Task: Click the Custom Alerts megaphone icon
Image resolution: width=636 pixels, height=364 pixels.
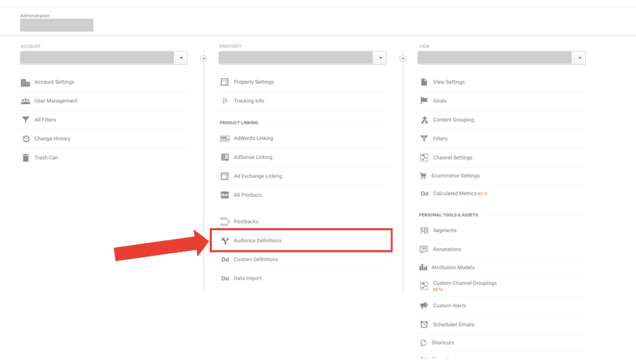Action: [x=424, y=306]
